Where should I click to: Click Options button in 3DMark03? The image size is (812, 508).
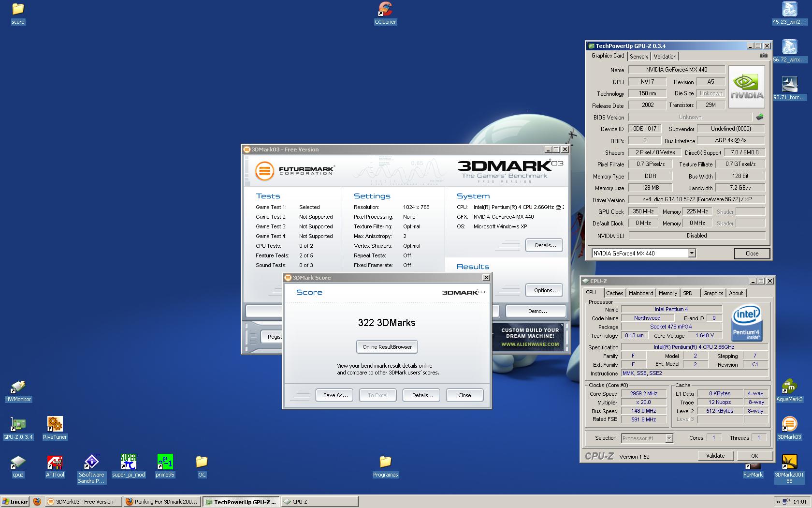pyautogui.click(x=545, y=290)
